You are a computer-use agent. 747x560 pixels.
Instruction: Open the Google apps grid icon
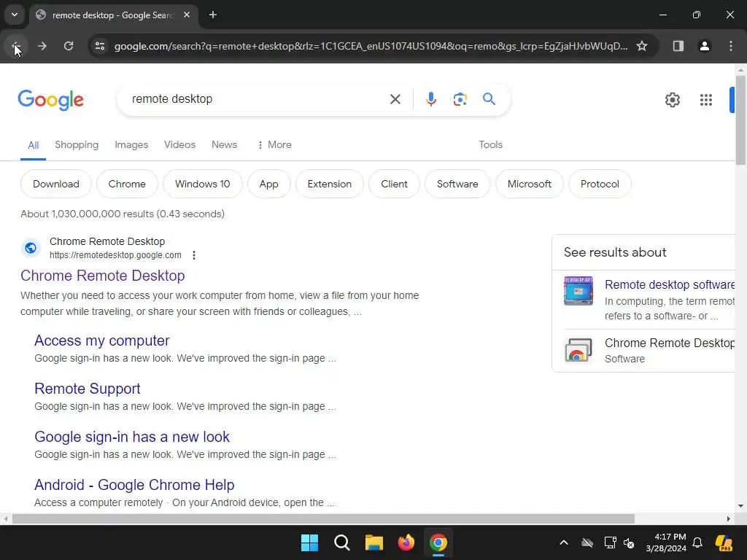706,100
